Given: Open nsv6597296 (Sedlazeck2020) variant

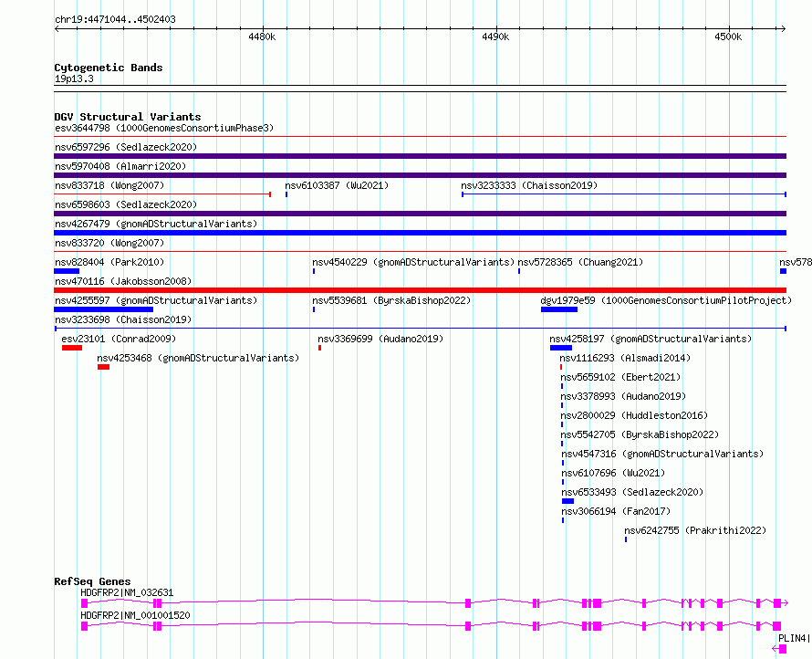Looking at the screenshot, I should pos(126,147).
